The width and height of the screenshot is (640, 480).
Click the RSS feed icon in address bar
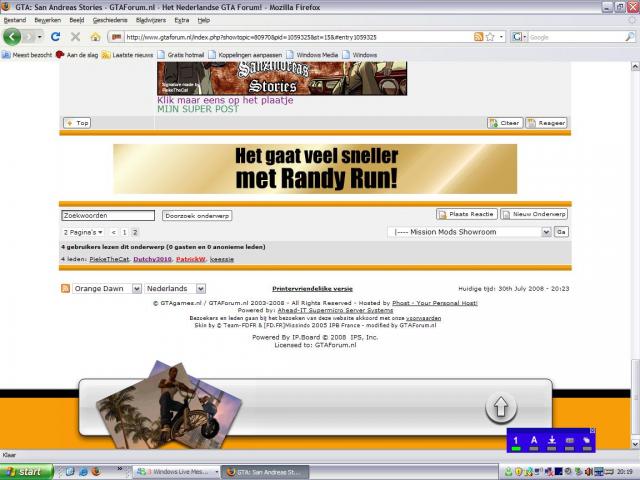[x=478, y=37]
